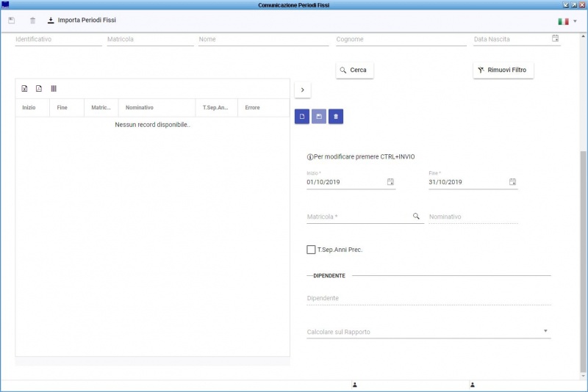This screenshot has height=392, width=588.
Task: Open calendar picker for Inizio date
Action: pyautogui.click(x=390, y=182)
